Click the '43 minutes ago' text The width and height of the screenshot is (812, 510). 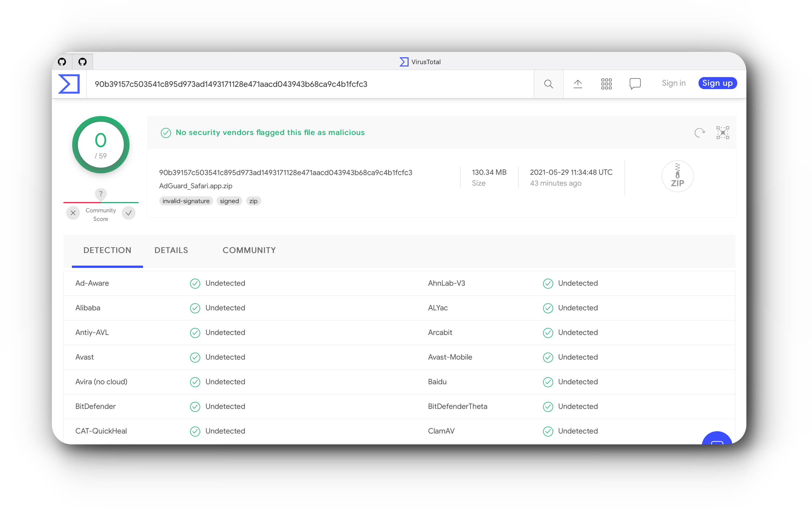click(556, 183)
